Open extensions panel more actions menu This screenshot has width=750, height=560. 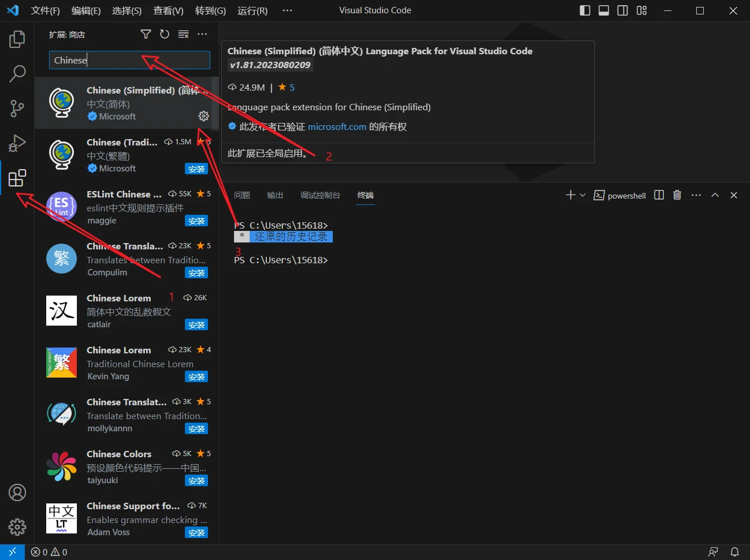(202, 35)
